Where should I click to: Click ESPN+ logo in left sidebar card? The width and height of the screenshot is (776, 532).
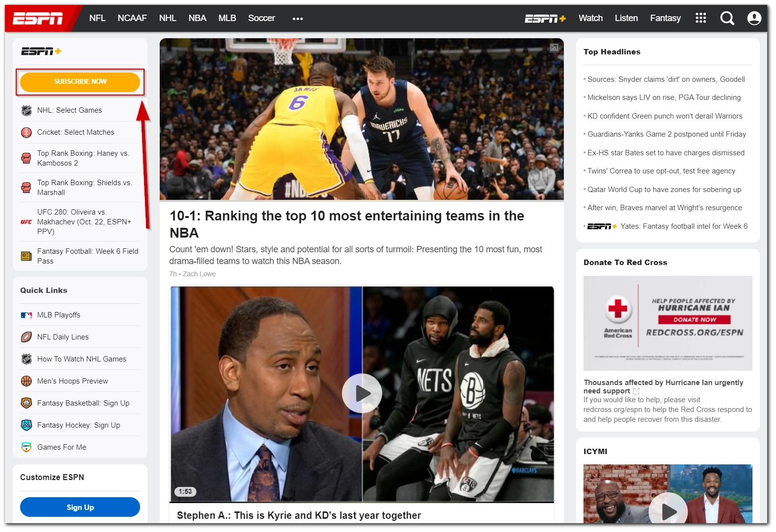(x=41, y=51)
